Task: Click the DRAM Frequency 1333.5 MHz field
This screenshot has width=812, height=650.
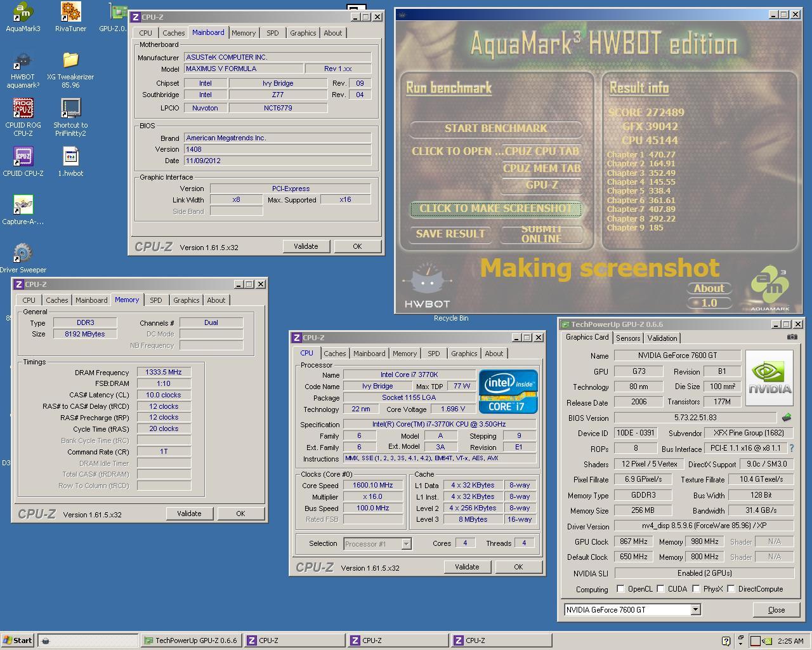Action: coord(164,372)
